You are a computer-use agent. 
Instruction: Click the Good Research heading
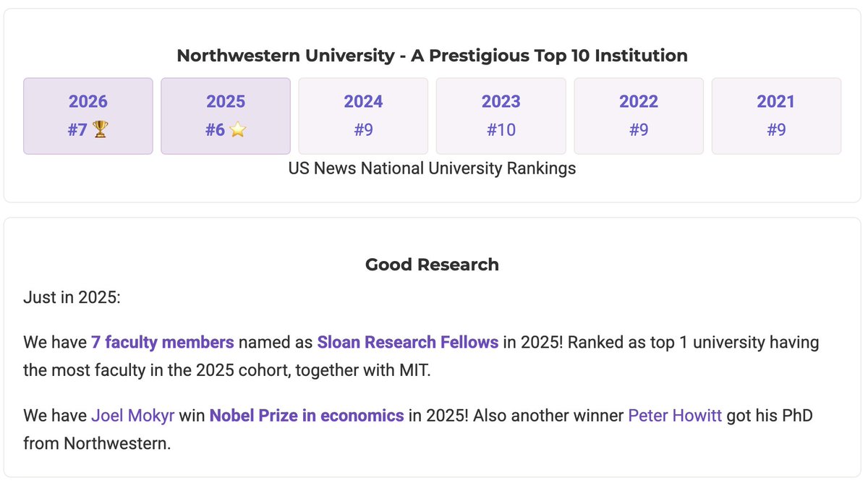[432, 265]
